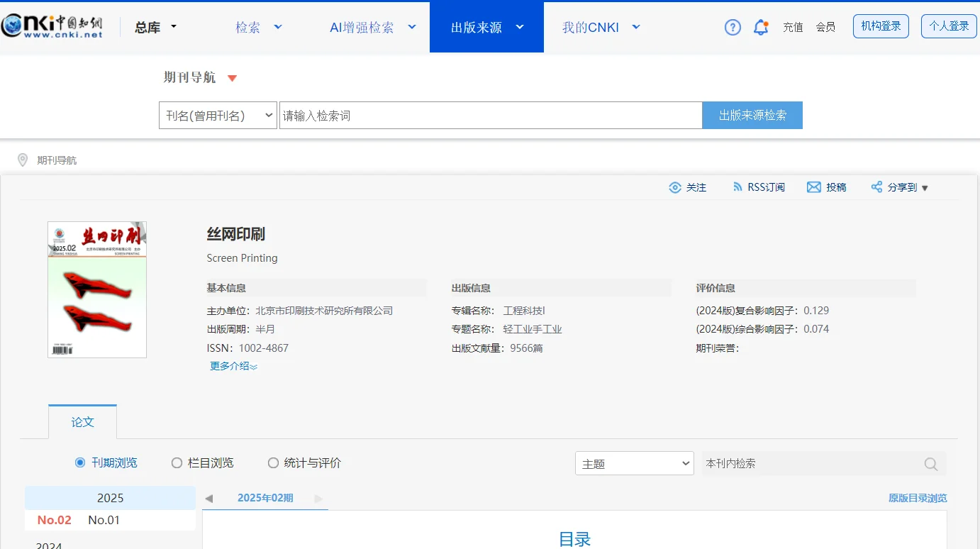Click the magnifier icon in 本刊内检索
980x549 pixels.
click(930, 464)
